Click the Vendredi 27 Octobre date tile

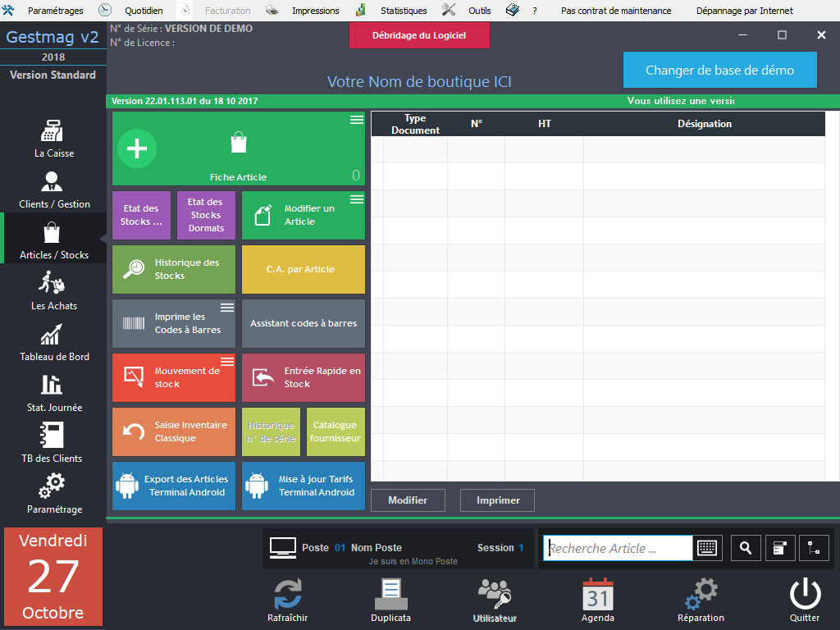(x=53, y=577)
